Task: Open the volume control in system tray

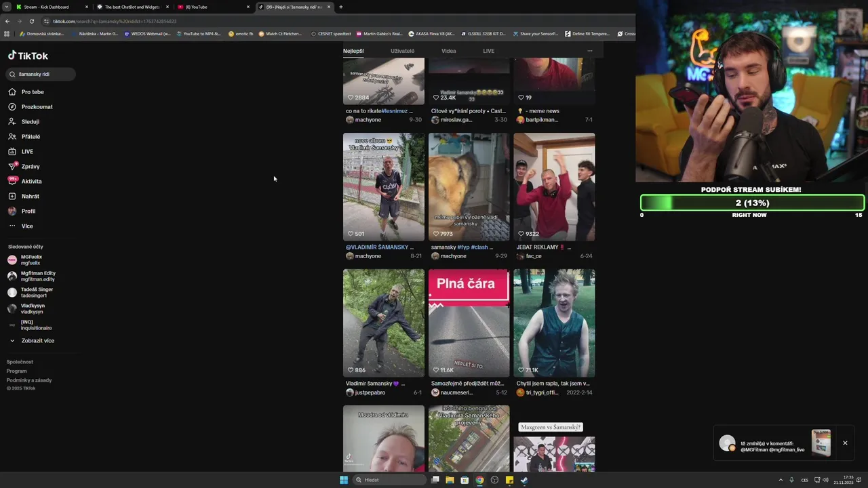Action: (x=825, y=480)
